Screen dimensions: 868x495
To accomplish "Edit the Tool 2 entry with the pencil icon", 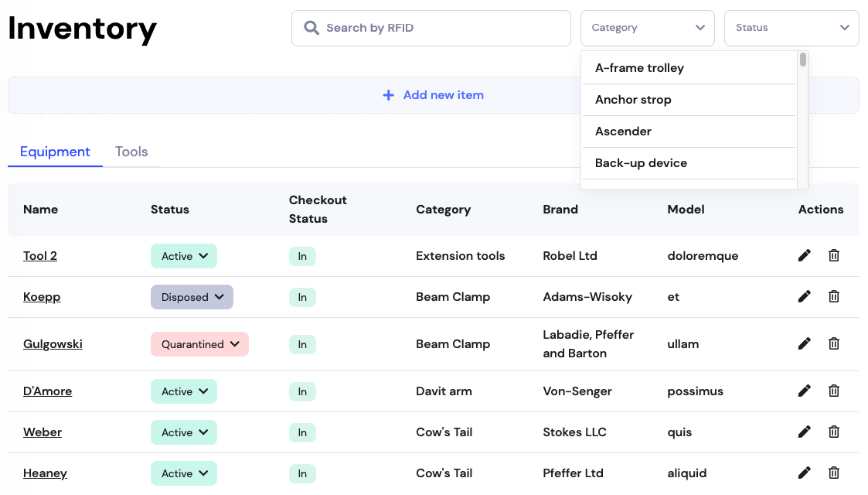I will click(x=804, y=255).
